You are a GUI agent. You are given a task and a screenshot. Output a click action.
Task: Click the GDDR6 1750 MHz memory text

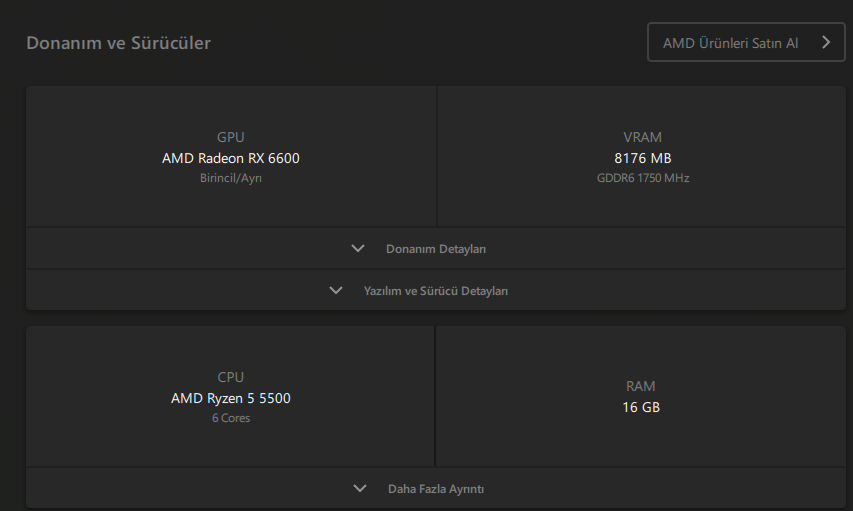[x=642, y=178]
